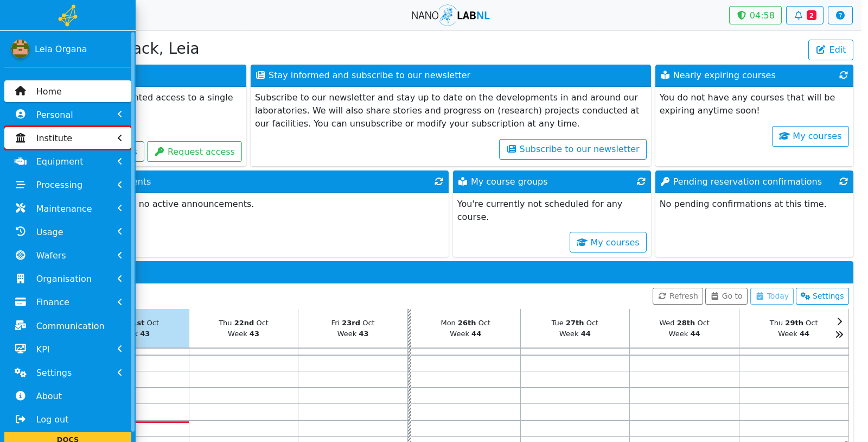Refresh the My course groups panel
The height and width of the screenshot is (442, 868).
[641, 182]
